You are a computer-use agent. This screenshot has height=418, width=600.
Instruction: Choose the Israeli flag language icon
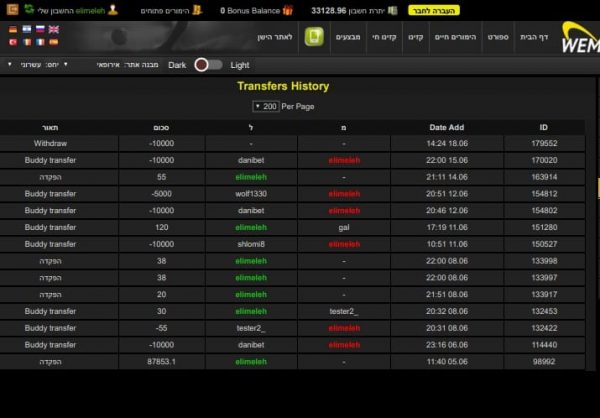click(x=26, y=30)
